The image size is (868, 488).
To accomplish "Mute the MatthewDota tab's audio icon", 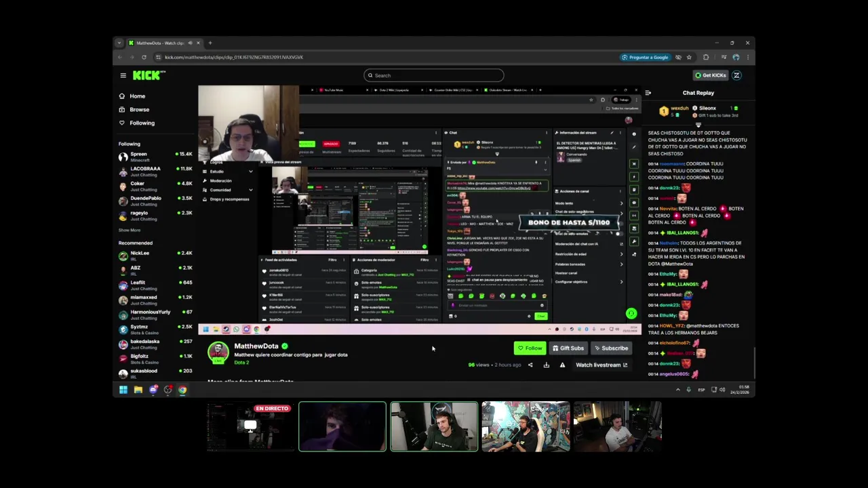I will point(190,43).
